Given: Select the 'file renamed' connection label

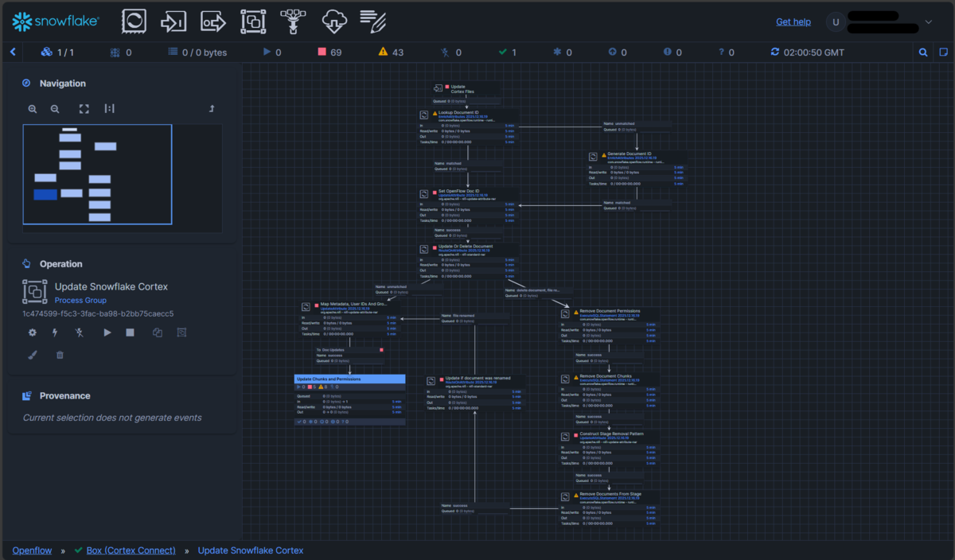Looking at the screenshot, I should pyautogui.click(x=474, y=319).
